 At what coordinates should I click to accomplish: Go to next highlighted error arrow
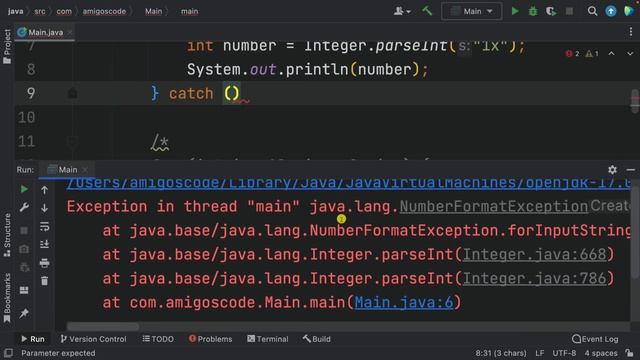click(x=630, y=53)
